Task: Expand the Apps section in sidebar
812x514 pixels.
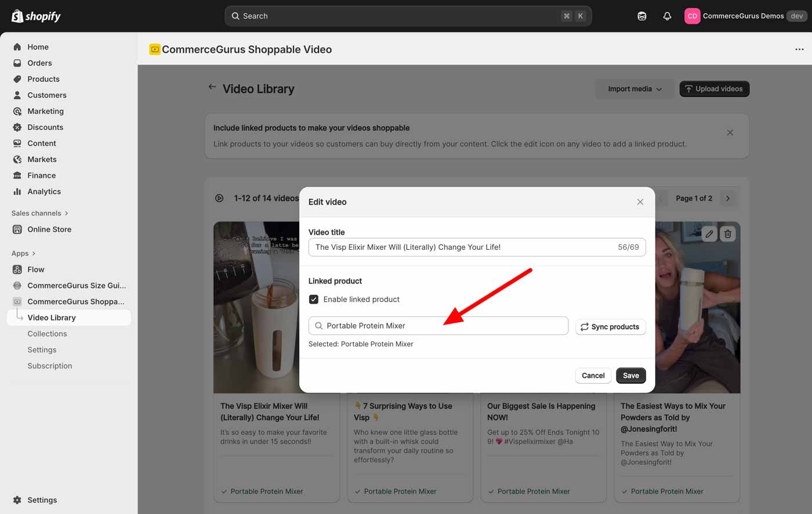Action: coord(23,253)
